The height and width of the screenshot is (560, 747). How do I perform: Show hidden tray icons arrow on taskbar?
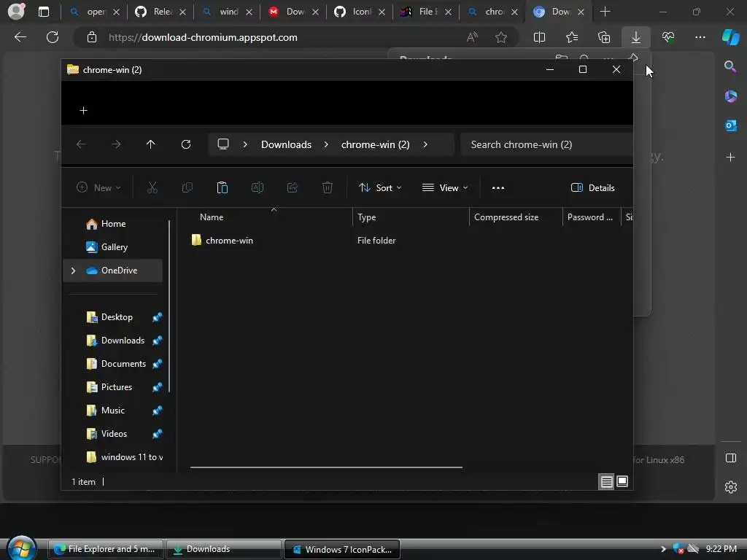(662, 549)
